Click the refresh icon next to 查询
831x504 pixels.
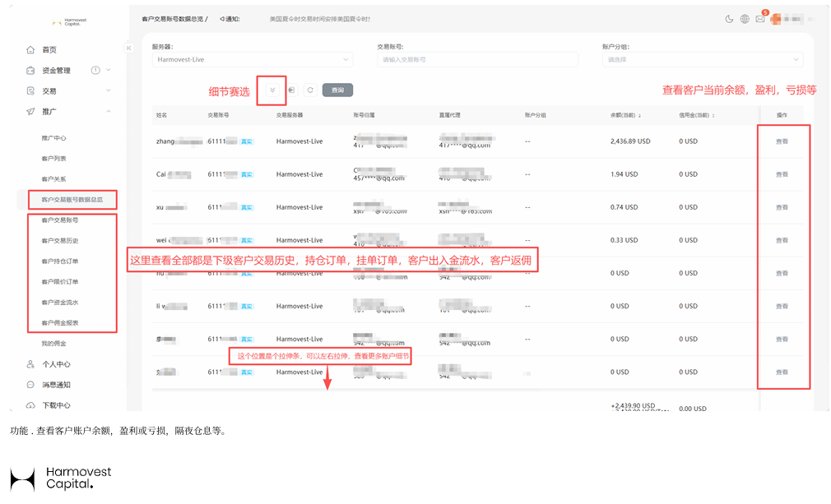pos(310,90)
